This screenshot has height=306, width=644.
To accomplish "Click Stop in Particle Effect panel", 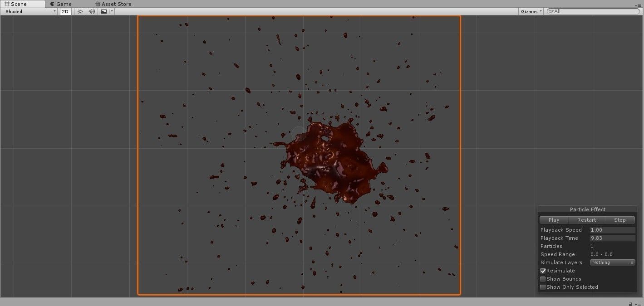I will (619, 220).
